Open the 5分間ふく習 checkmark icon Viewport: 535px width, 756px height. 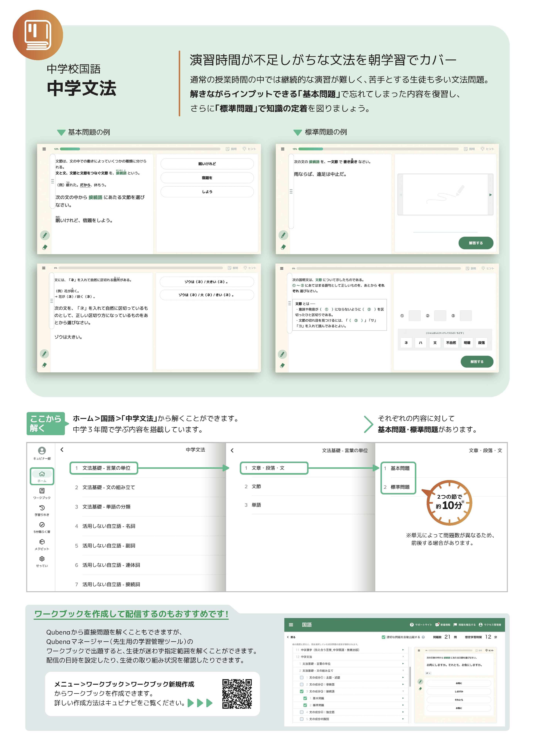(42, 525)
